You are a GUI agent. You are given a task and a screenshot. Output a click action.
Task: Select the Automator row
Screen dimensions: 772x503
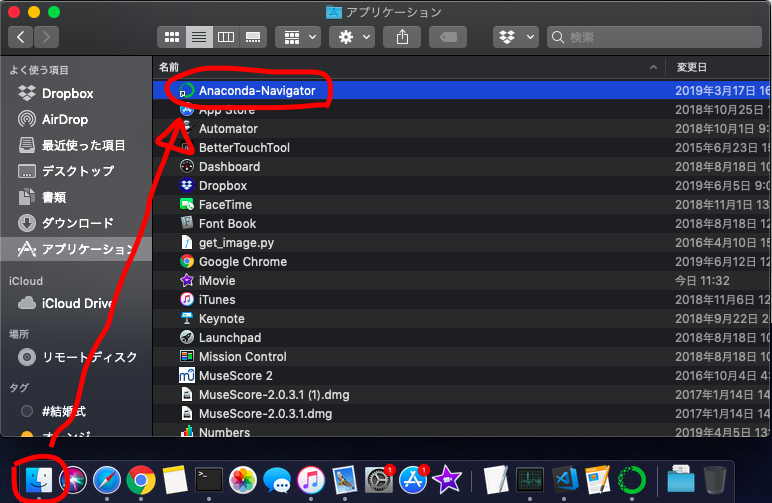[x=461, y=128]
